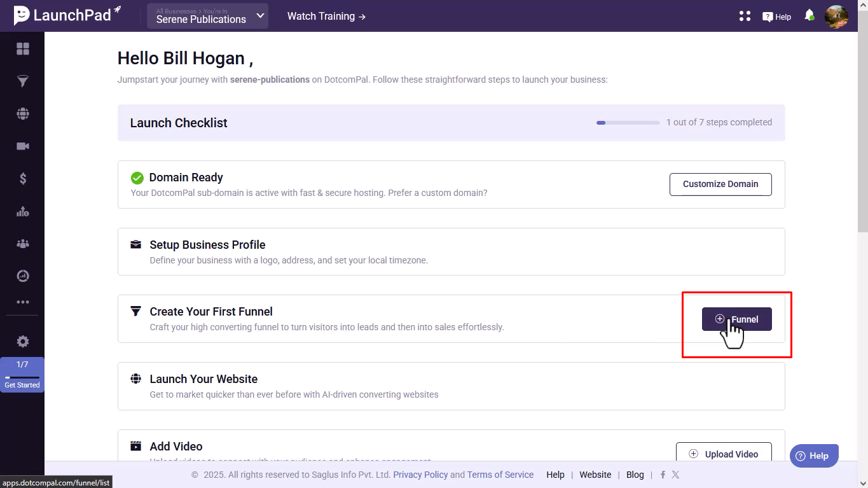Click the Domain Ready heading
Screen dimensions: 868x488
(x=186, y=178)
